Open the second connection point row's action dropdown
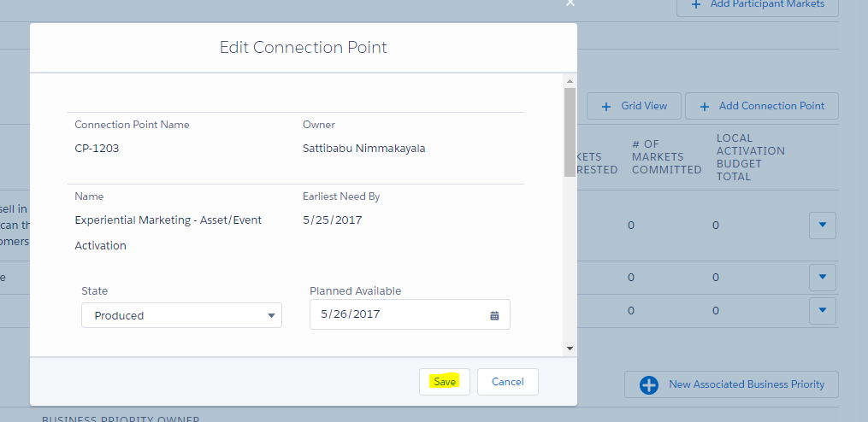This screenshot has width=868, height=422. [x=822, y=277]
